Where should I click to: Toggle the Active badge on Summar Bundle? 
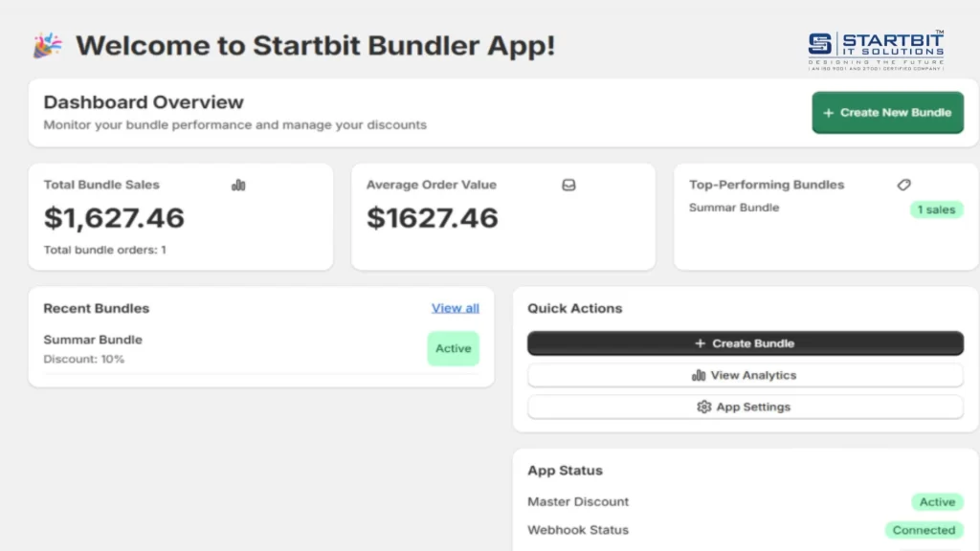pos(453,348)
